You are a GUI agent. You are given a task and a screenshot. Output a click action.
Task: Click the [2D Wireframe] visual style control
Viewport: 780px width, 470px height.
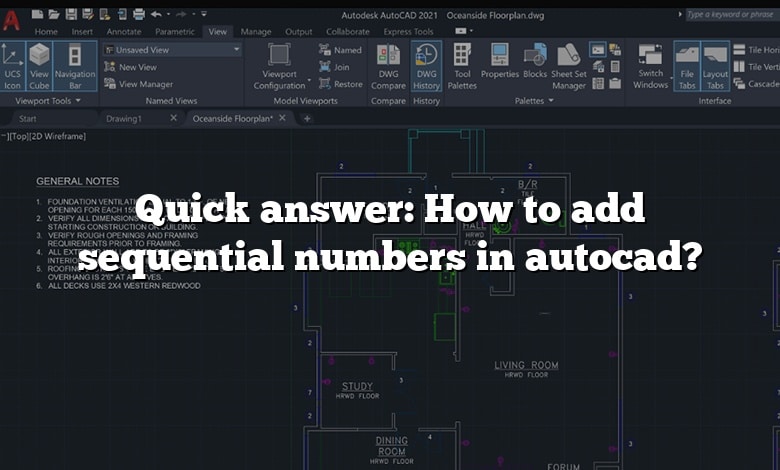tap(58, 136)
